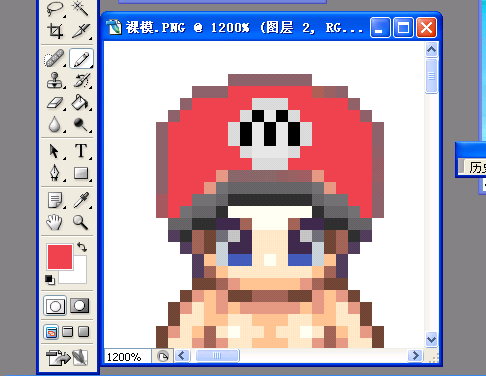Switch to Quick Mask mode
Image resolution: width=486 pixels, height=376 pixels.
coord(80,306)
